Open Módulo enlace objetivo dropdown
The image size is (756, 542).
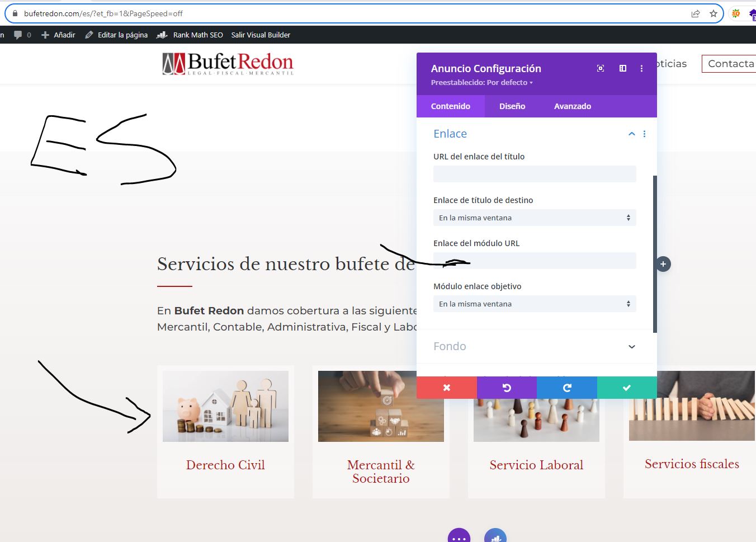click(535, 304)
